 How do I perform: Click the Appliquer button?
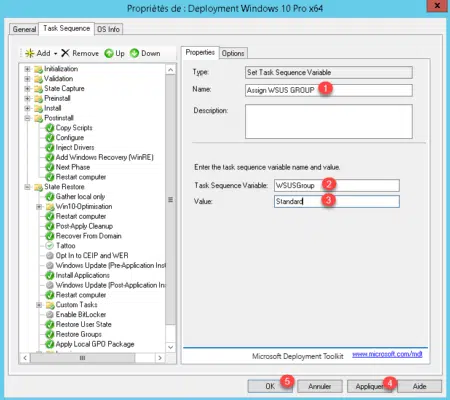point(369,386)
